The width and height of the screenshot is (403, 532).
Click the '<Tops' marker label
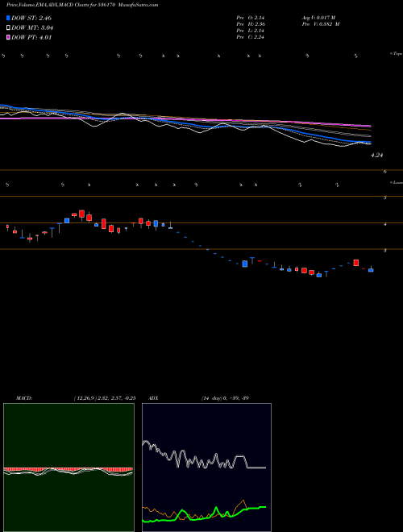[396, 54]
